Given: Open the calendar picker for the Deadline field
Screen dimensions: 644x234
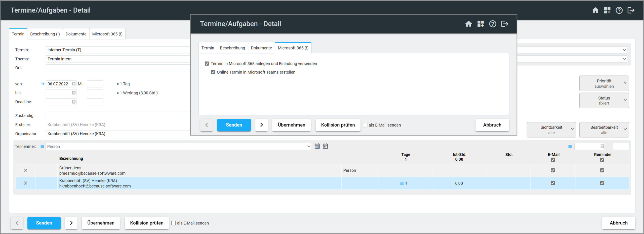Looking at the screenshot, I should (74, 102).
